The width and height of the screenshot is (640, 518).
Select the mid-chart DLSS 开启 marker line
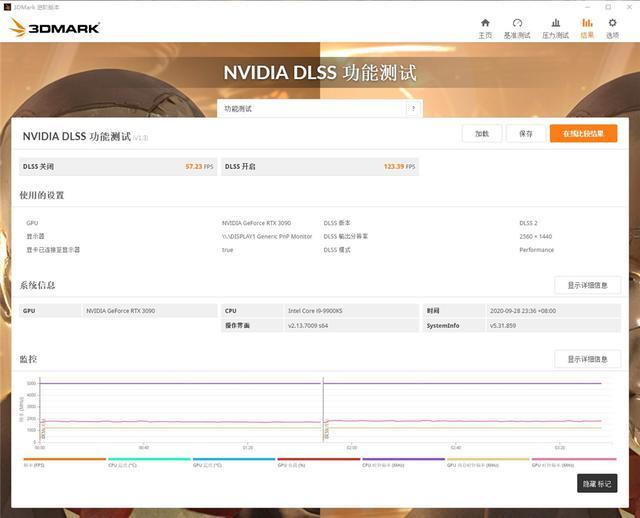coord(323,409)
